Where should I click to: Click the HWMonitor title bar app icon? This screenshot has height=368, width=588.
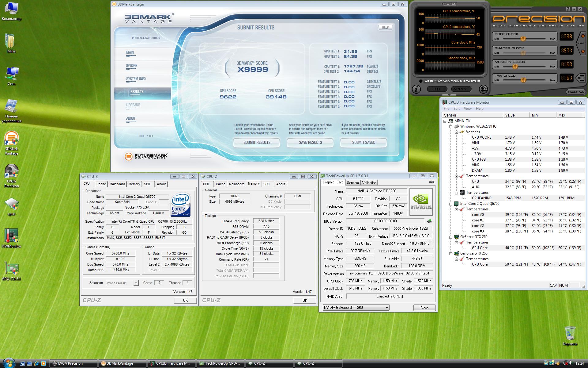point(444,102)
